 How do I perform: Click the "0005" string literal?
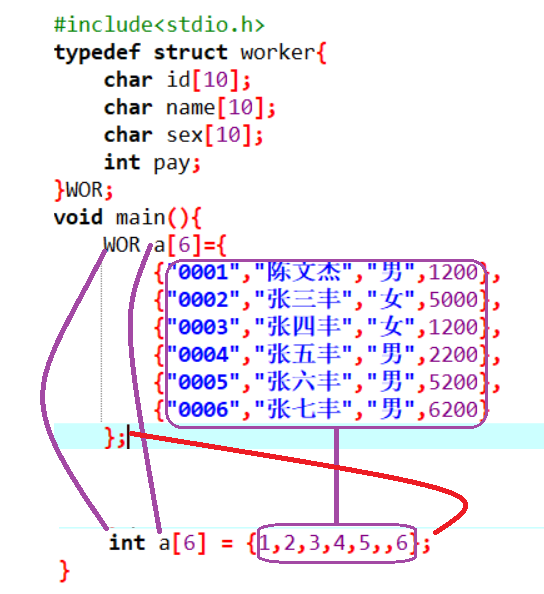click(203, 382)
